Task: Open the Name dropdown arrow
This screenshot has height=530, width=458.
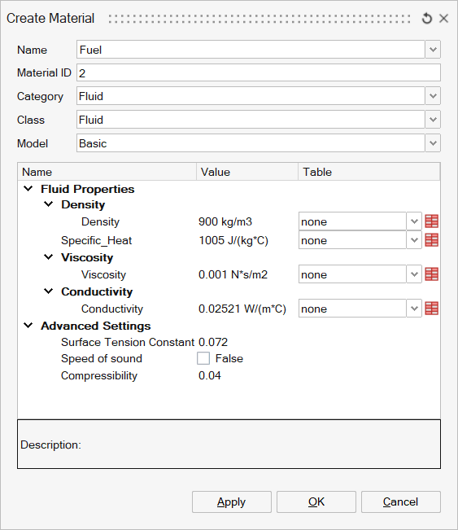Action: 433,50
